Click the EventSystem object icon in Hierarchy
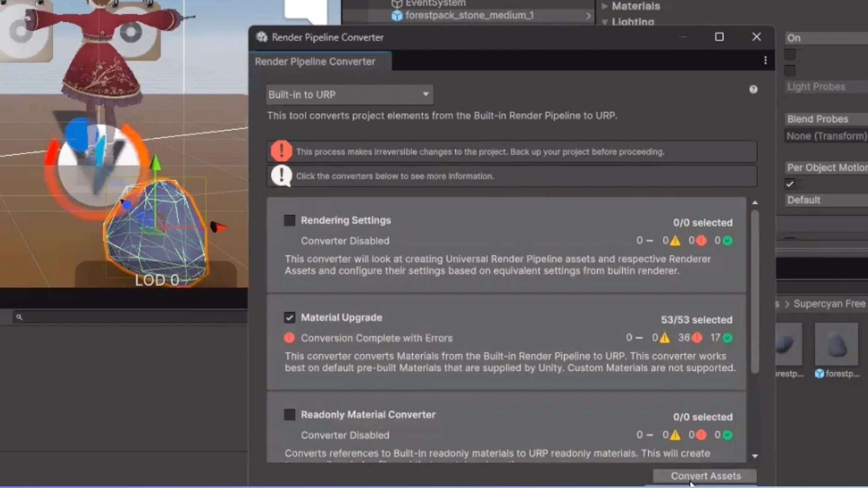868x488 pixels. (x=397, y=3)
